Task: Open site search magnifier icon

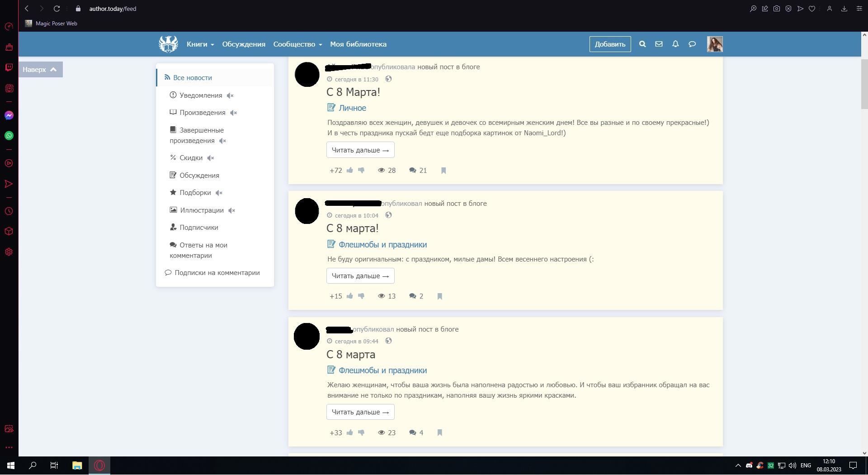Action: click(642, 44)
